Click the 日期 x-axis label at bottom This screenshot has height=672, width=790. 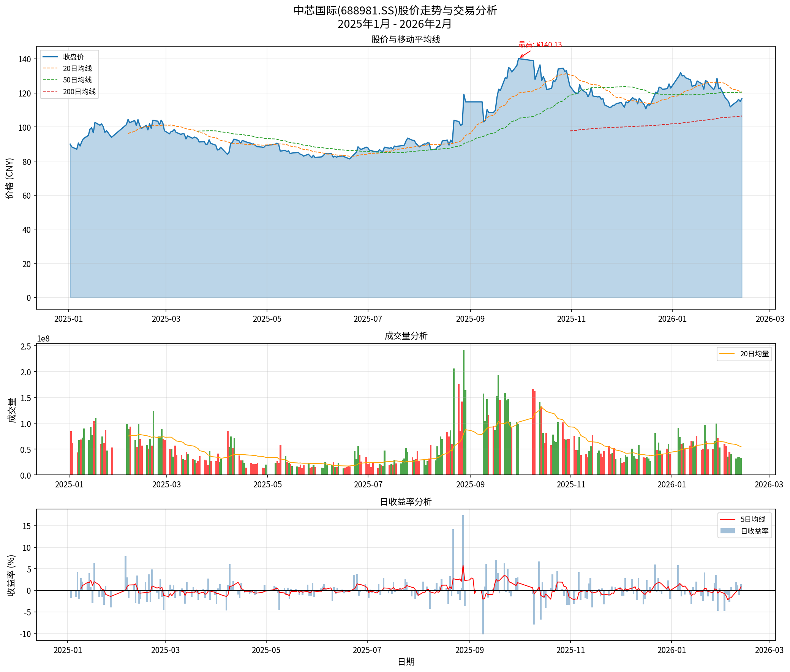point(406,662)
